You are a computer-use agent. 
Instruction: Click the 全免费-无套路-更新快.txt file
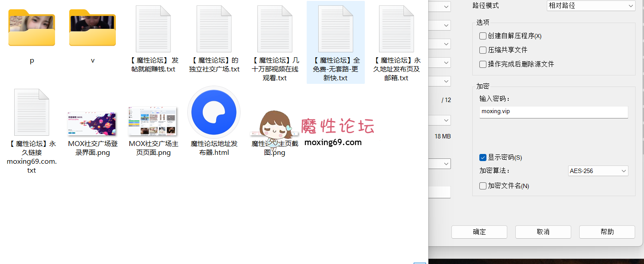click(336, 29)
